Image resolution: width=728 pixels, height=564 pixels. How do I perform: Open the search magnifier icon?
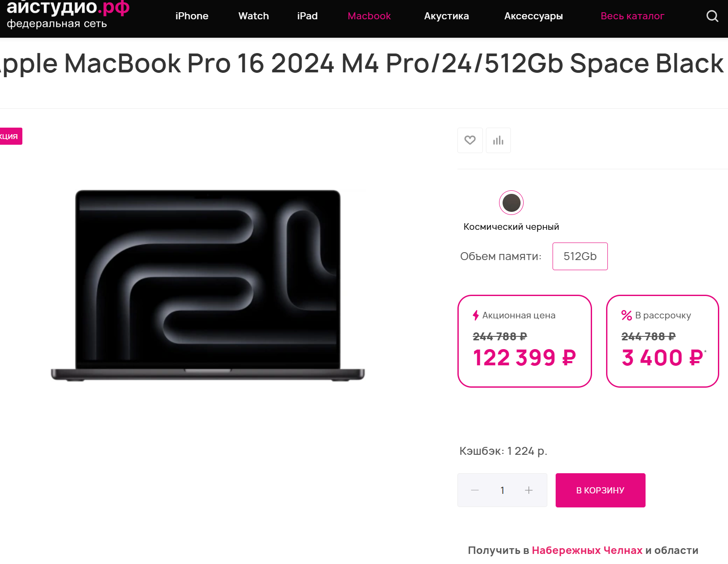click(712, 16)
